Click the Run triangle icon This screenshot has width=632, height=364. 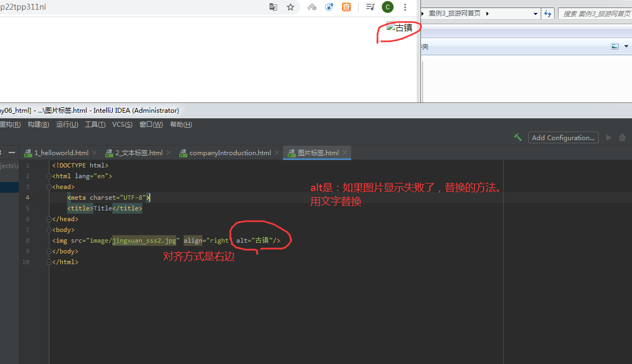[x=608, y=137]
